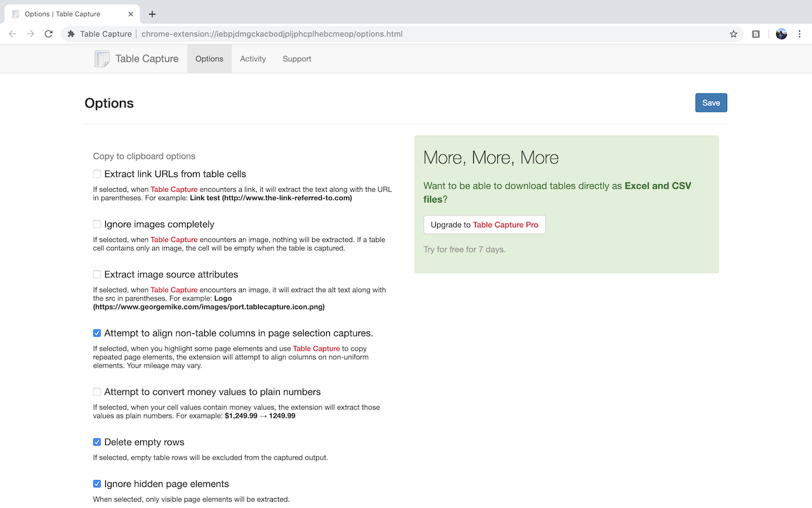Switch to the Activity tab
Image resolution: width=812 pixels, height=508 pixels.
pos(252,59)
